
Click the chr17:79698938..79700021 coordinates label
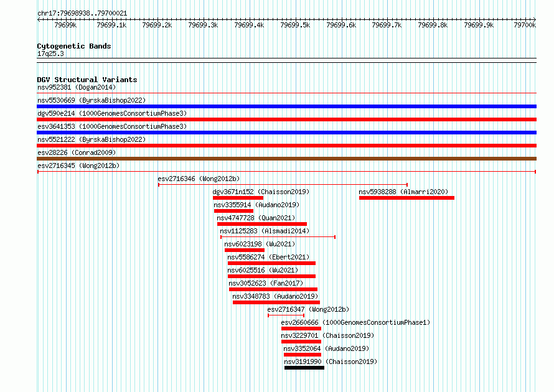82,13
